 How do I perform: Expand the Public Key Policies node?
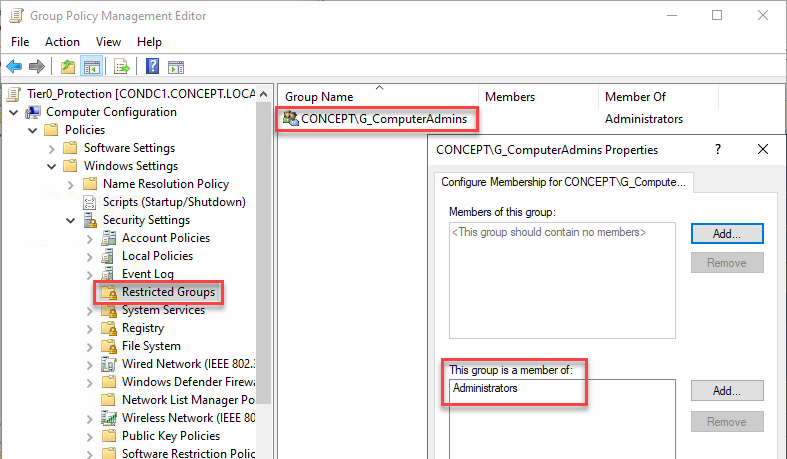click(90, 437)
